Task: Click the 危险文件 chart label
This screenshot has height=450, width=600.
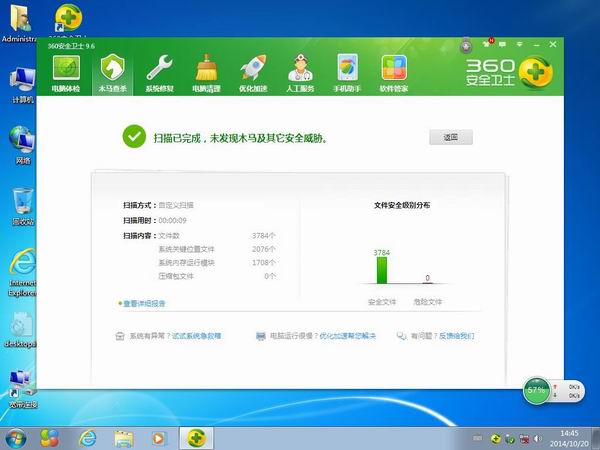Action: pos(427,302)
